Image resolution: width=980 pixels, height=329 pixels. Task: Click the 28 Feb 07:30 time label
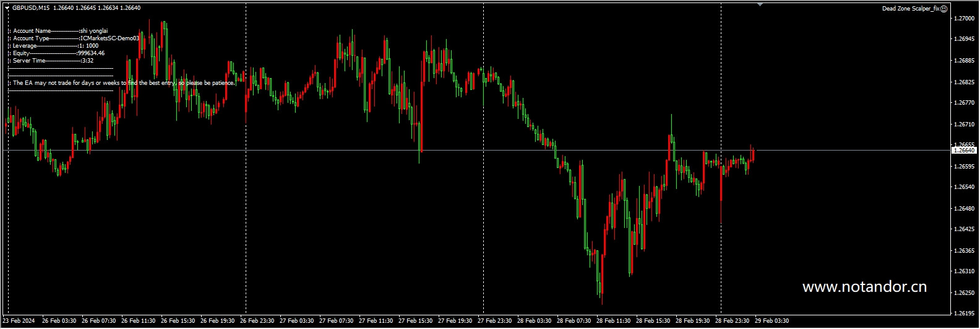(x=574, y=321)
